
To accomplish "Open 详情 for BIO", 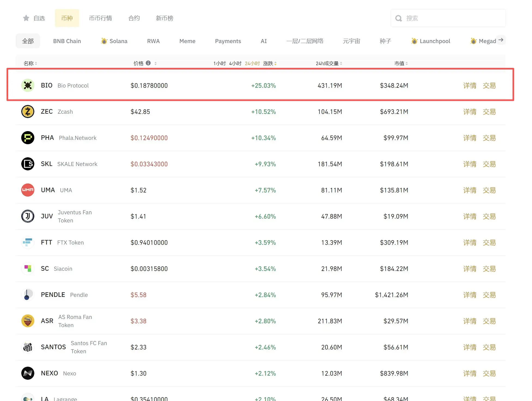I will [x=470, y=85].
